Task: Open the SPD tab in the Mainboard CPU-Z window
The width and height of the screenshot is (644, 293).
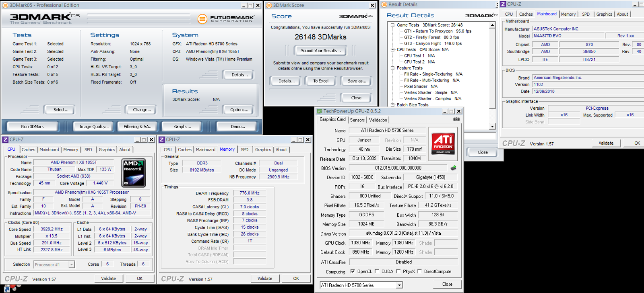Action: coord(586,14)
